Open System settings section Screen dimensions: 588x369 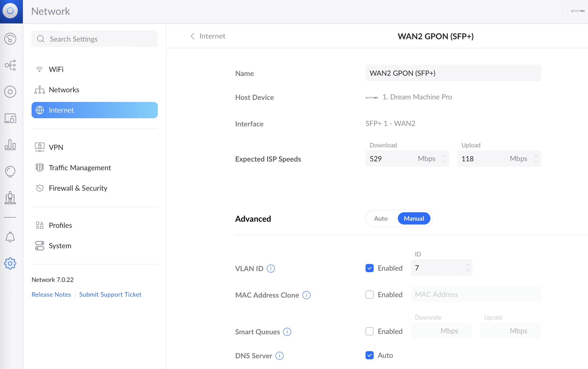click(95, 246)
